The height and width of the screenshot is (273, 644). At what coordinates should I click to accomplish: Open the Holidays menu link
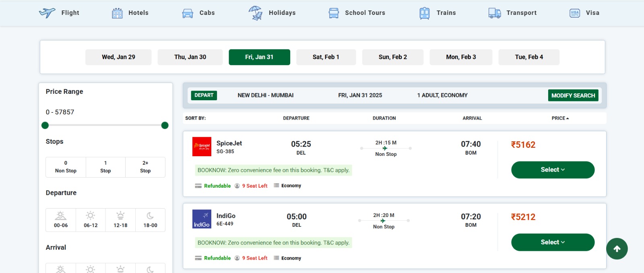click(x=282, y=13)
